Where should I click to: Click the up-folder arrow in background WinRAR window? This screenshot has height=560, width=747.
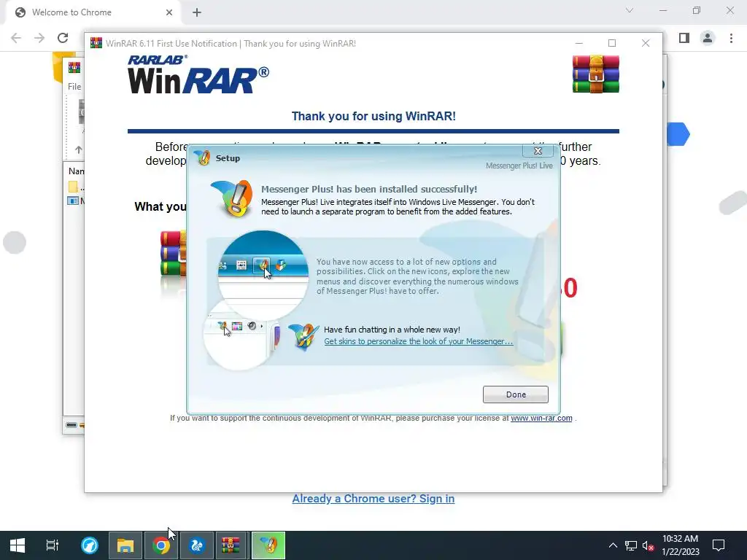79,149
